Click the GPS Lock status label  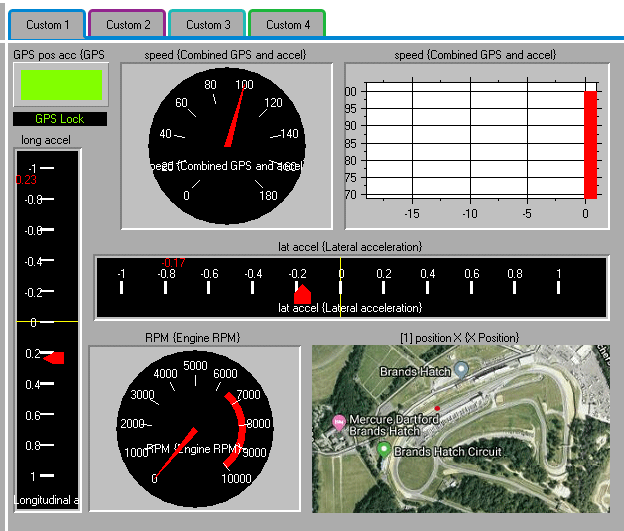[x=60, y=119]
